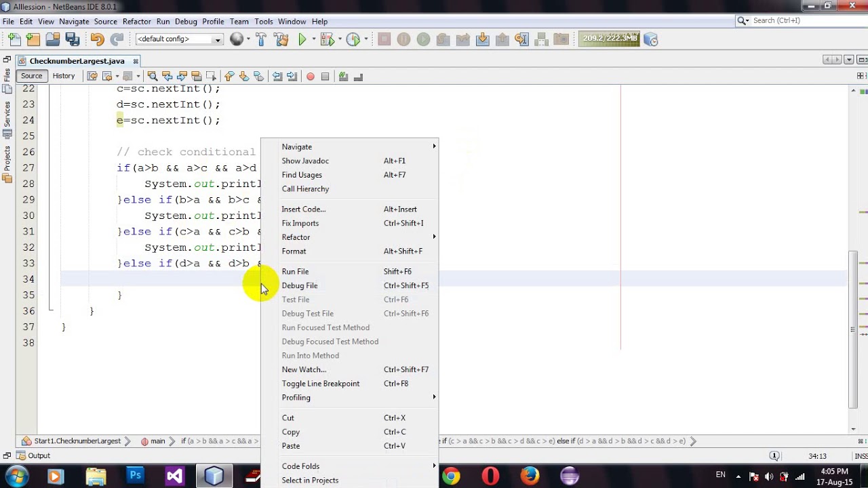The image size is (868, 488).
Task: Click the Open Project toolbar icon
Action: click(x=52, y=39)
